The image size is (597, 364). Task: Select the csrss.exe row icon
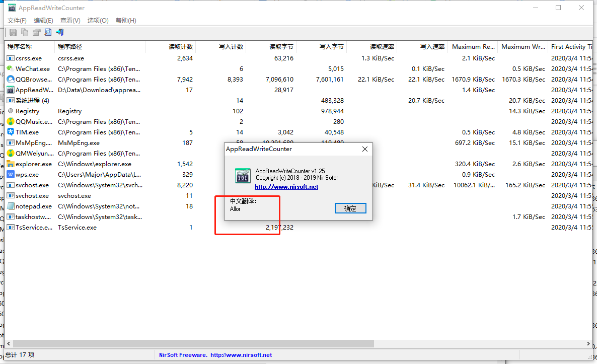(x=10, y=58)
